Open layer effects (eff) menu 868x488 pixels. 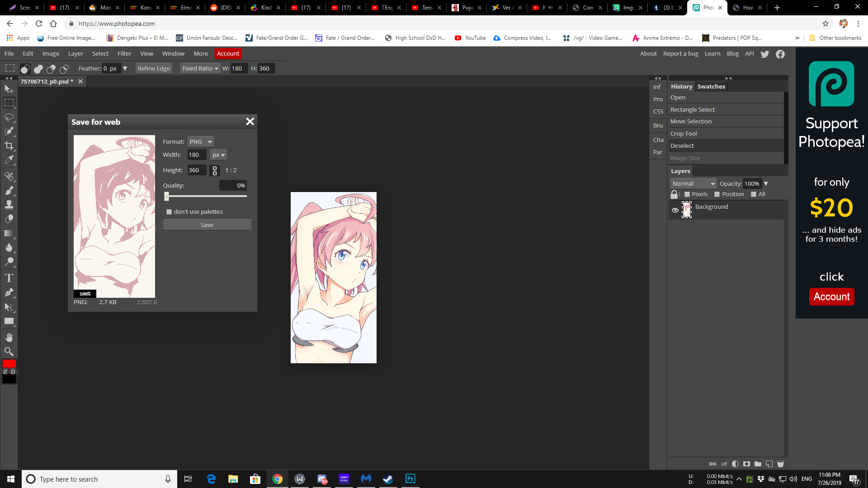coord(724,464)
